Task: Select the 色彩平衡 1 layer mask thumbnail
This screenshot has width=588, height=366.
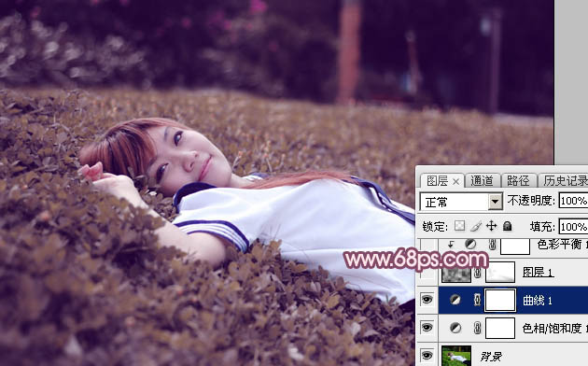Action: (x=515, y=246)
